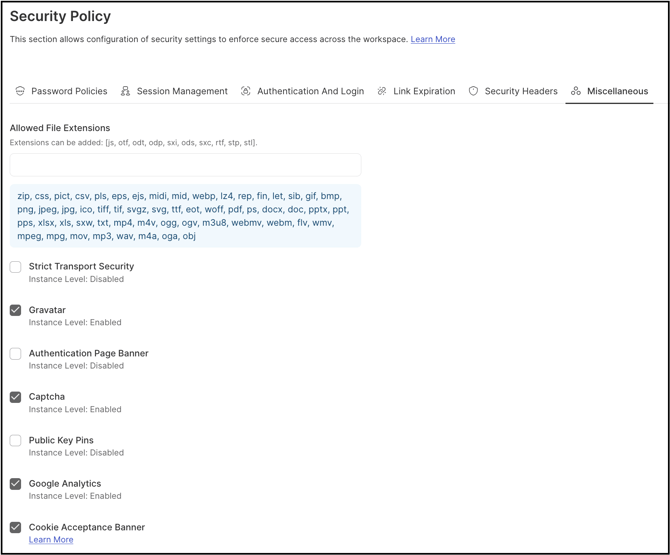The image size is (670, 555).
Task: Select the Authentication And Login tab
Action: point(302,91)
